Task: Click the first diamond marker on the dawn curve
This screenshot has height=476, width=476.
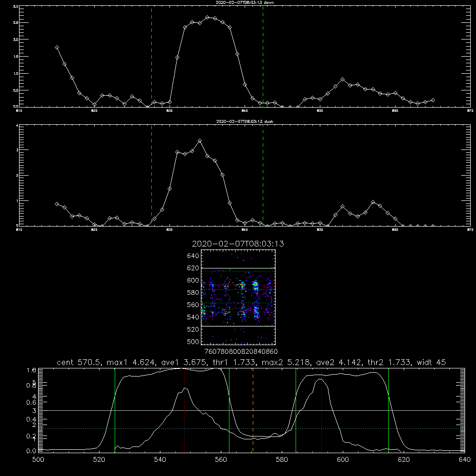Action: [57, 47]
